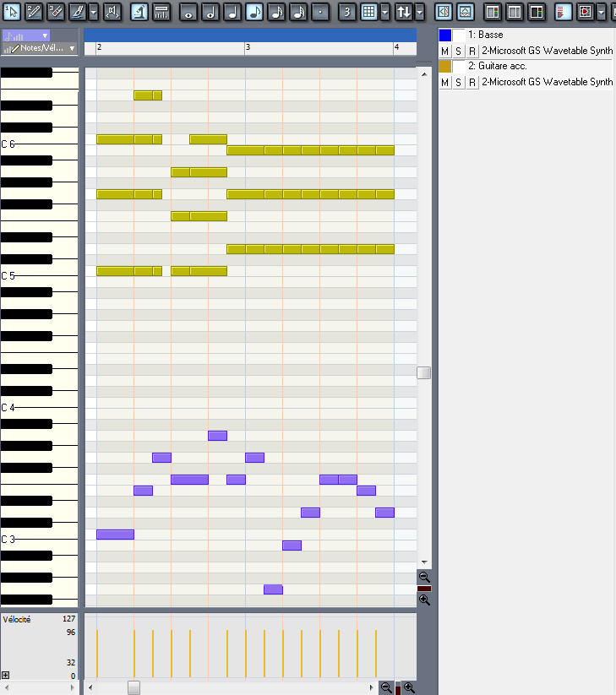Image resolution: width=616 pixels, height=695 pixels.
Task: Toggle the track pane visibility button
Action: [x=443, y=12]
